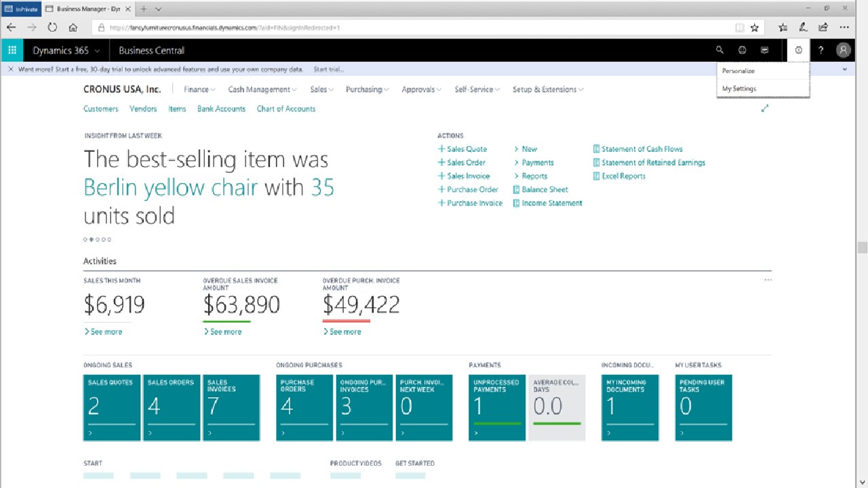Click browser share icon

point(823,28)
